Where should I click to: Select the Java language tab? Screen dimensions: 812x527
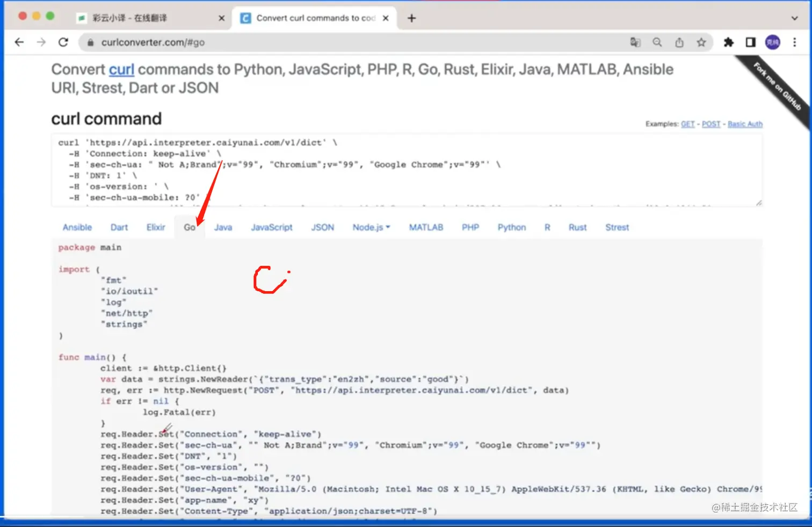pyautogui.click(x=223, y=227)
